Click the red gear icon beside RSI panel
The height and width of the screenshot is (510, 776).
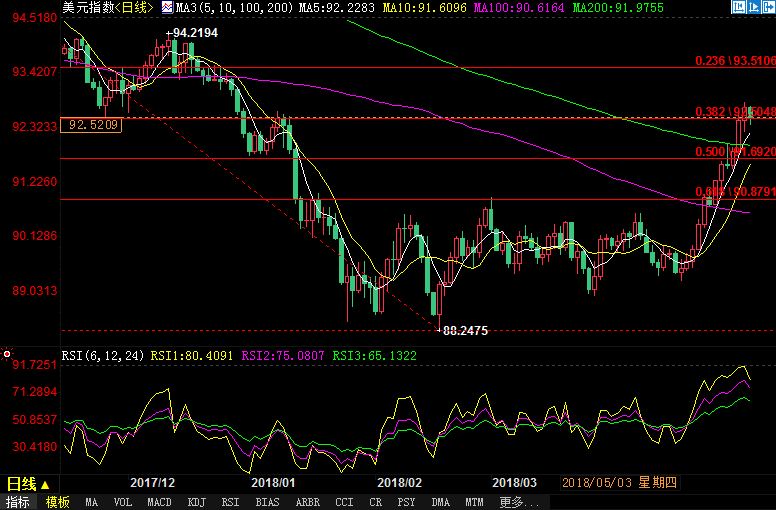pyautogui.click(x=7, y=354)
